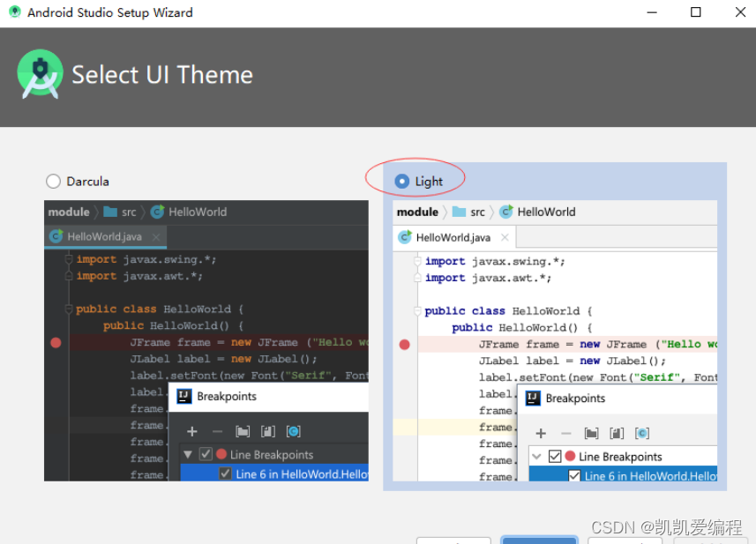Fold the swing import in Light gutter
The image size is (756, 544).
[x=417, y=261]
